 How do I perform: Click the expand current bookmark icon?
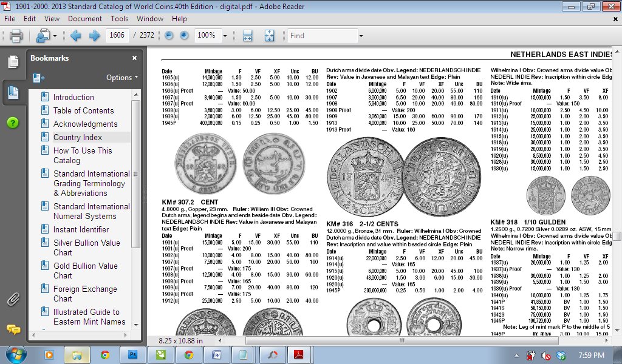pyautogui.click(x=38, y=78)
